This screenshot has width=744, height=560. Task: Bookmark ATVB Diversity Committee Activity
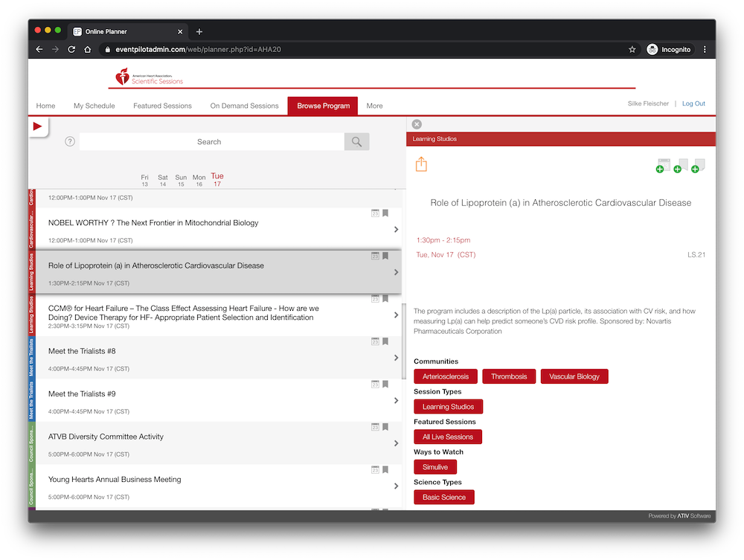(x=385, y=427)
